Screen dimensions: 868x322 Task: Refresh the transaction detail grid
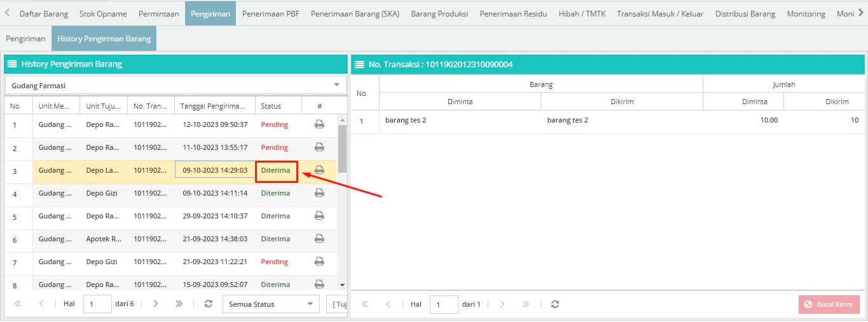click(x=555, y=304)
